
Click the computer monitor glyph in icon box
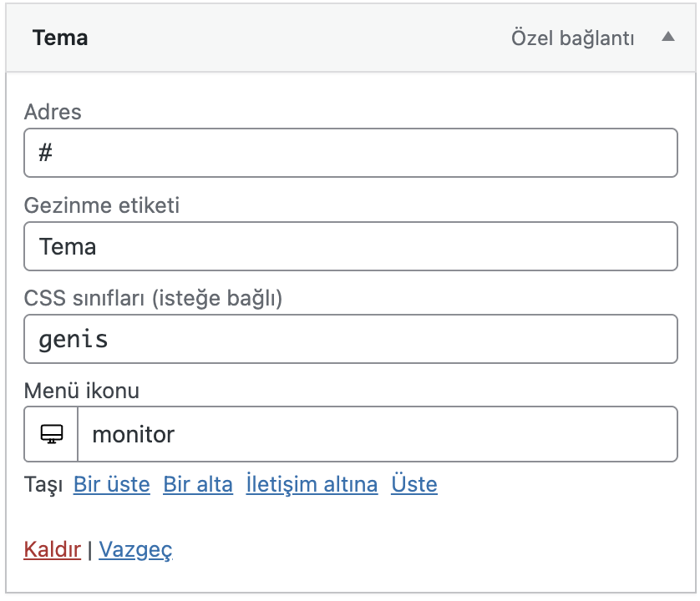coord(50,434)
